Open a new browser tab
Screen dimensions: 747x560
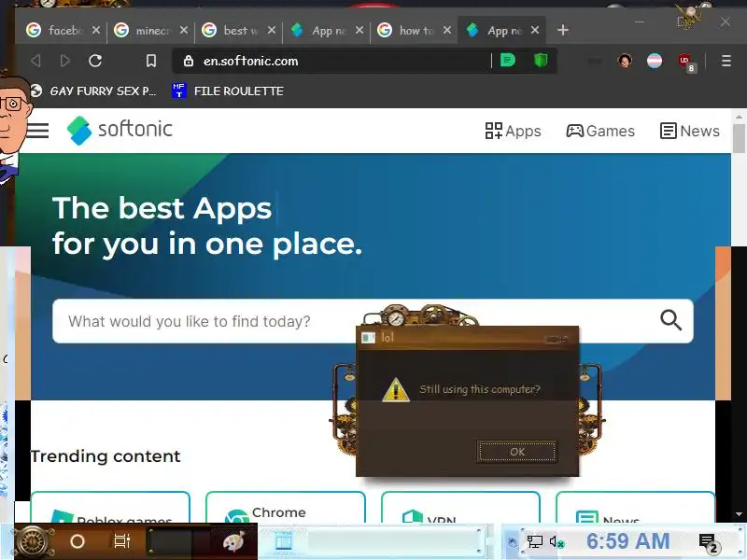tap(563, 30)
